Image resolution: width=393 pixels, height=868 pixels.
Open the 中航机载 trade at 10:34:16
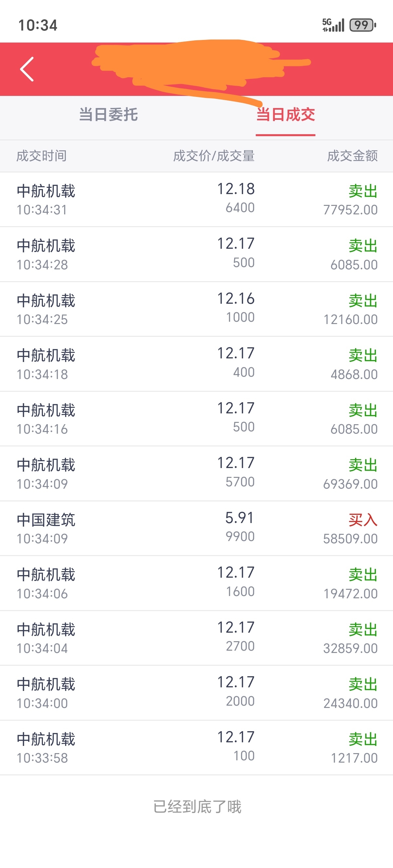pos(196,419)
